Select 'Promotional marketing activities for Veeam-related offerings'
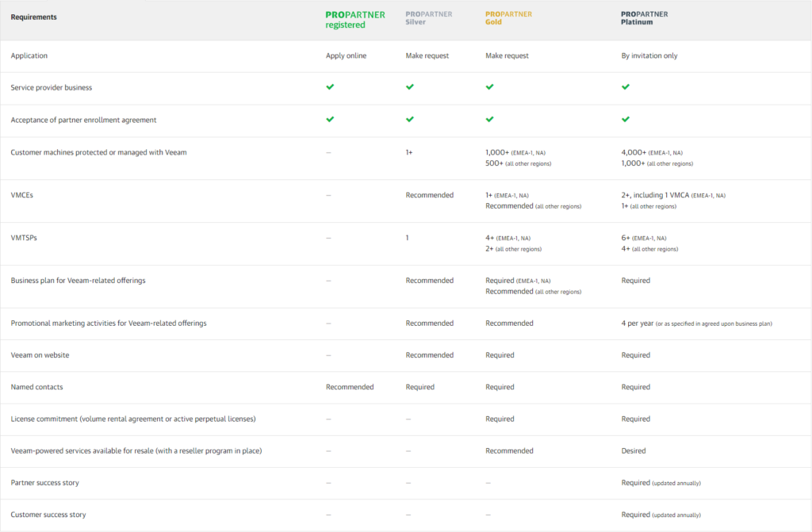 pyautogui.click(x=109, y=323)
